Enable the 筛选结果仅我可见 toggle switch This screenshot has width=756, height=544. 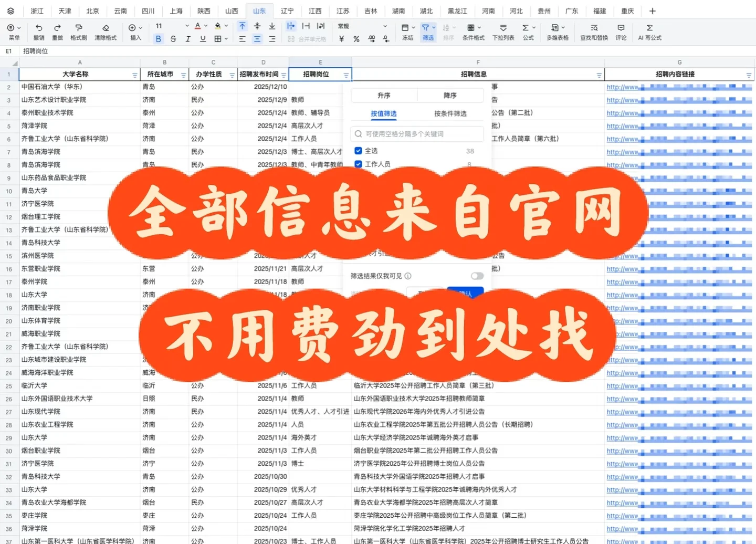pos(477,276)
